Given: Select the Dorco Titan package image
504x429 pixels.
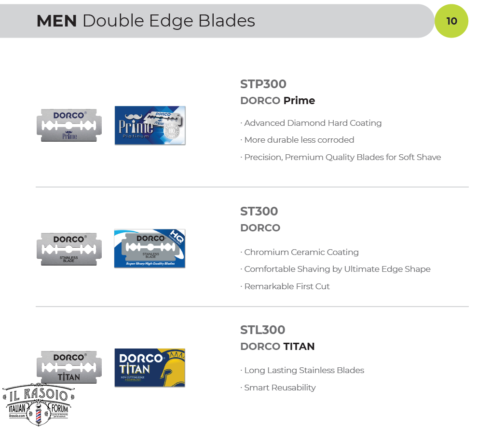Looking at the screenshot, I should coord(150,367).
